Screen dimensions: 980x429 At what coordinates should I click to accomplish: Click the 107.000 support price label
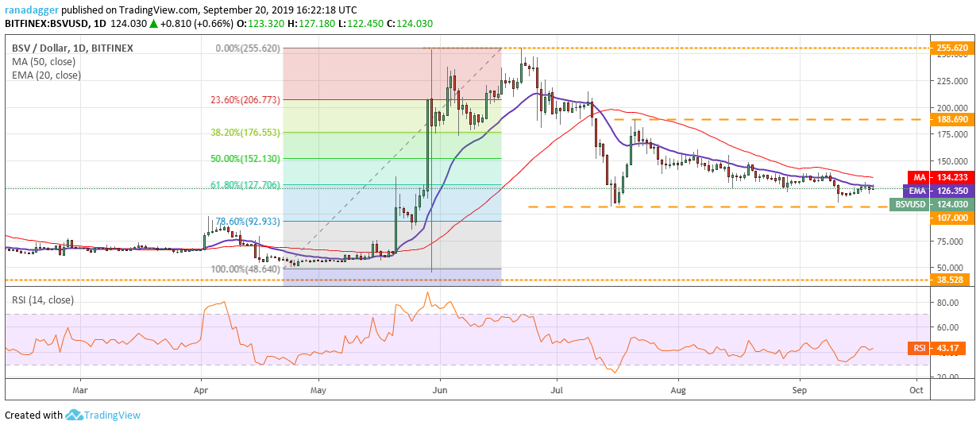(x=951, y=217)
